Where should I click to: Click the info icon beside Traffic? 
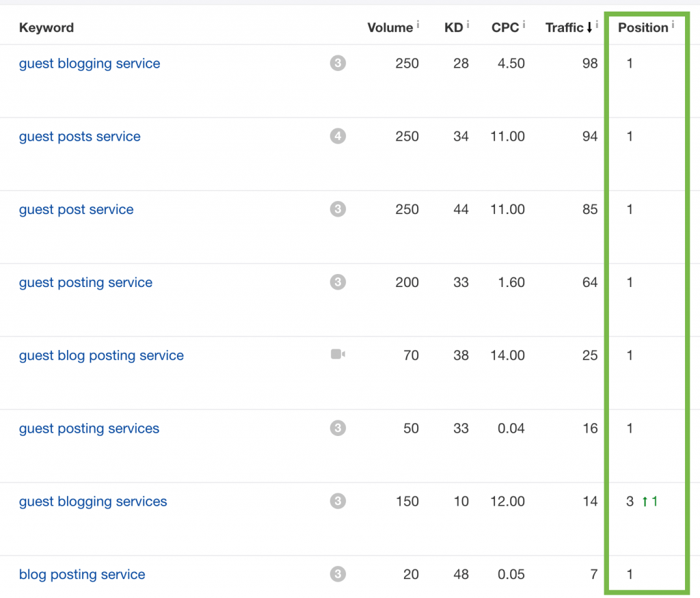597,24
